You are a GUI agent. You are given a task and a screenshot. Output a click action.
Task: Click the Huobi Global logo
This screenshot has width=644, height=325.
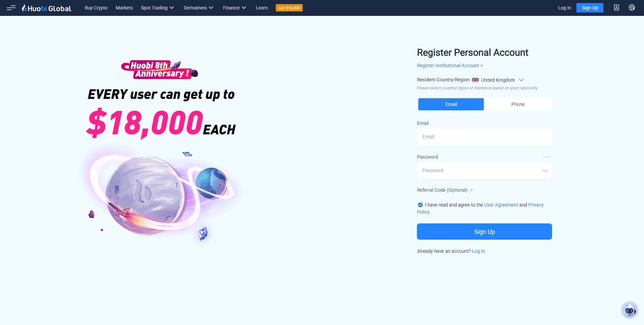(x=47, y=8)
